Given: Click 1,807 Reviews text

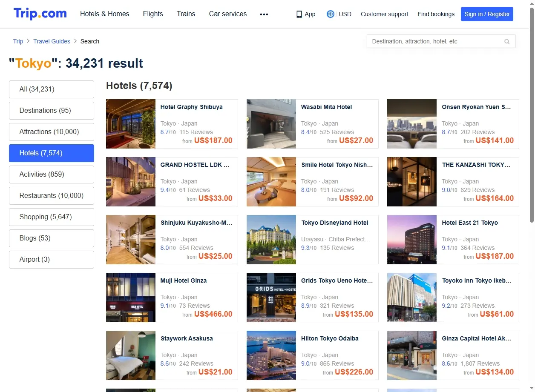Looking at the screenshot, I should pos(480,363).
